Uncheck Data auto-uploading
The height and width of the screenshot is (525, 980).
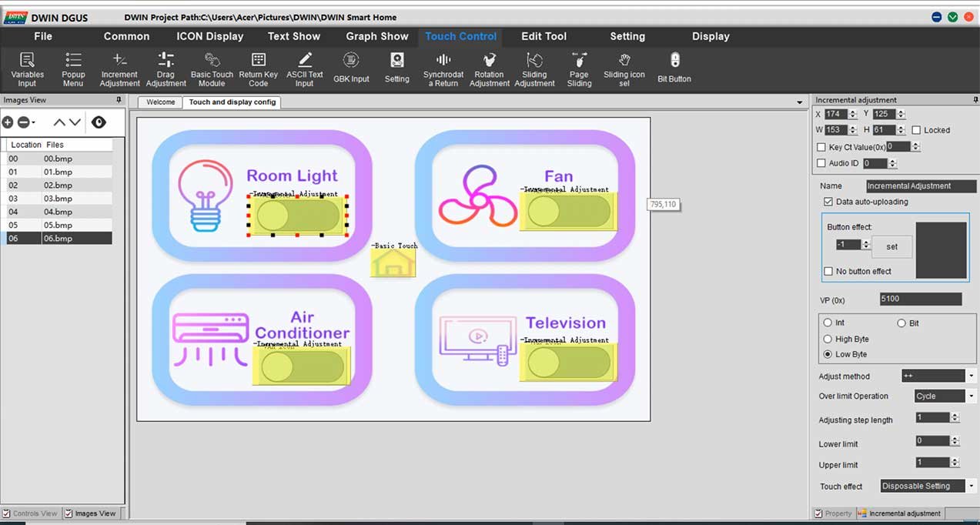click(828, 202)
